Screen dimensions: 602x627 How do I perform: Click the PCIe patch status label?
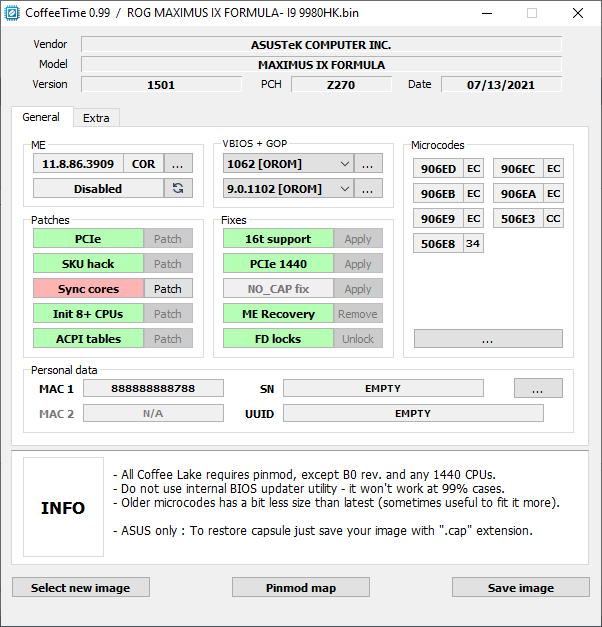pyautogui.click(x=88, y=239)
